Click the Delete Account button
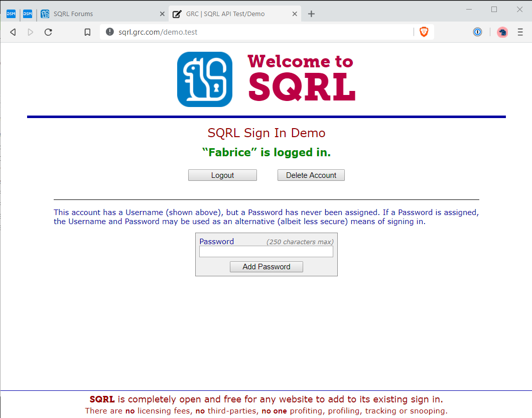This screenshot has height=418, width=532. click(311, 175)
